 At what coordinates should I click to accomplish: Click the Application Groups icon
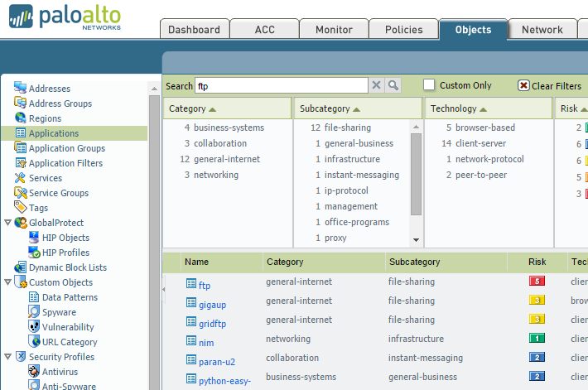(20, 147)
